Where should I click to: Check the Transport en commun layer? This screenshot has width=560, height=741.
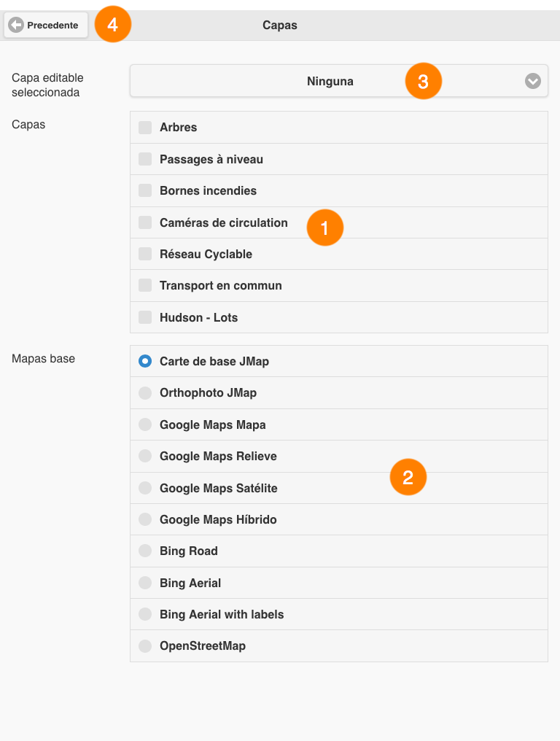145,285
